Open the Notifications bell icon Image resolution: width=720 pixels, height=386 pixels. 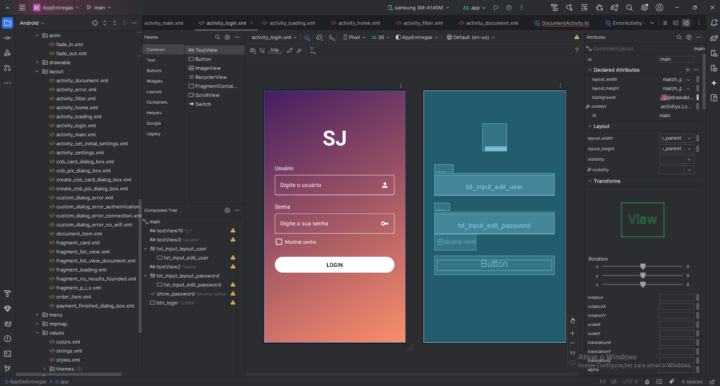(x=714, y=23)
